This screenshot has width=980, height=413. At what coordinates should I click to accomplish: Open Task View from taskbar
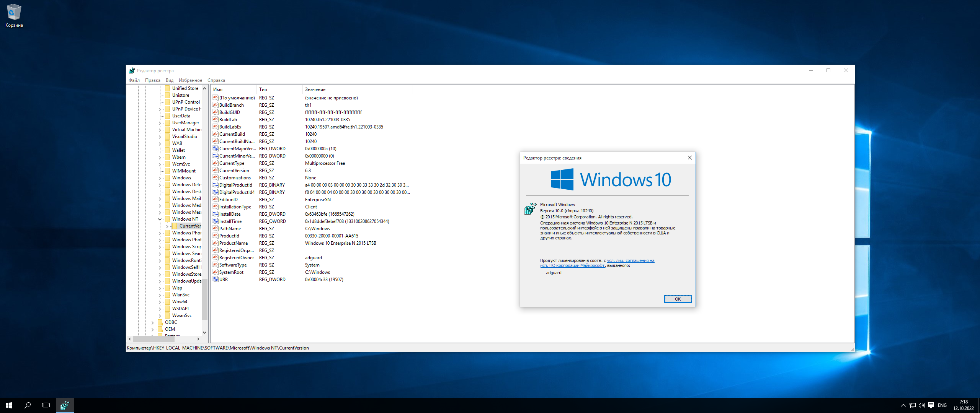(46, 405)
